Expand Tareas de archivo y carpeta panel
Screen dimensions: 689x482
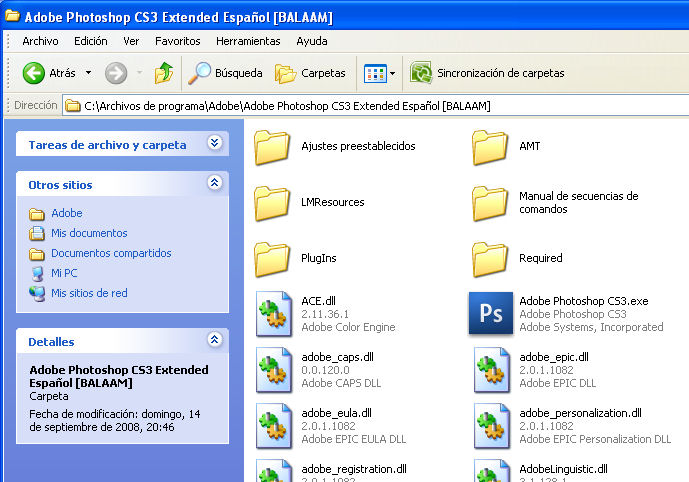click(x=214, y=143)
